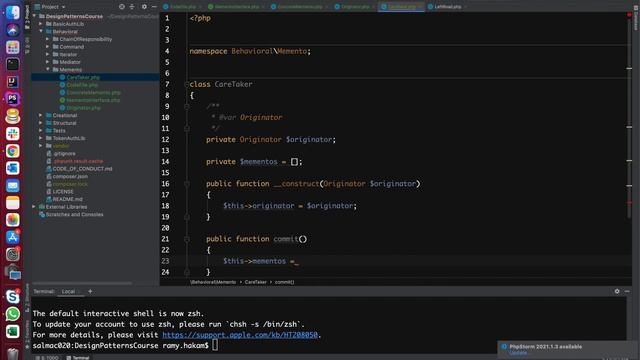The width and height of the screenshot is (640, 360).
Task: Click Update in PhpStorm 2021.1.3 notification
Action: (x=518, y=353)
